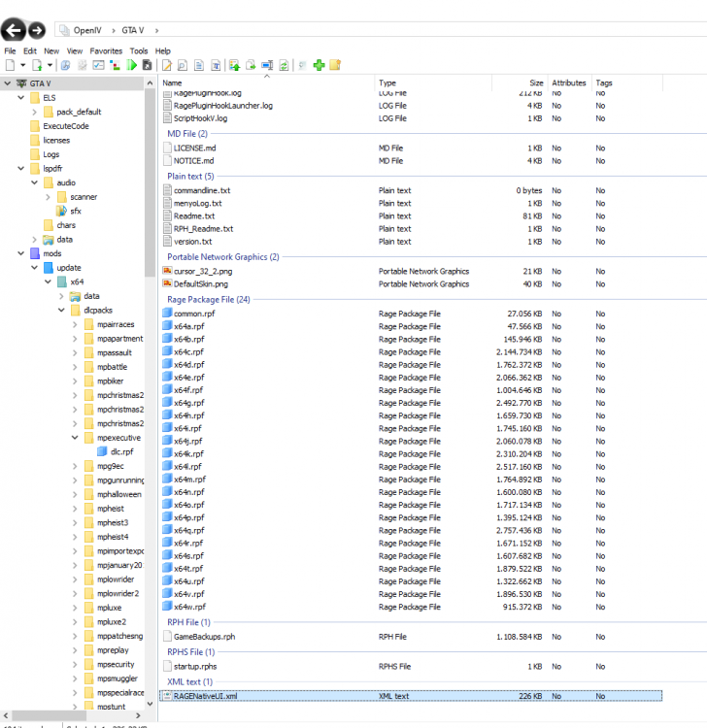Click the green play toolbar icon

[x=132, y=65]
